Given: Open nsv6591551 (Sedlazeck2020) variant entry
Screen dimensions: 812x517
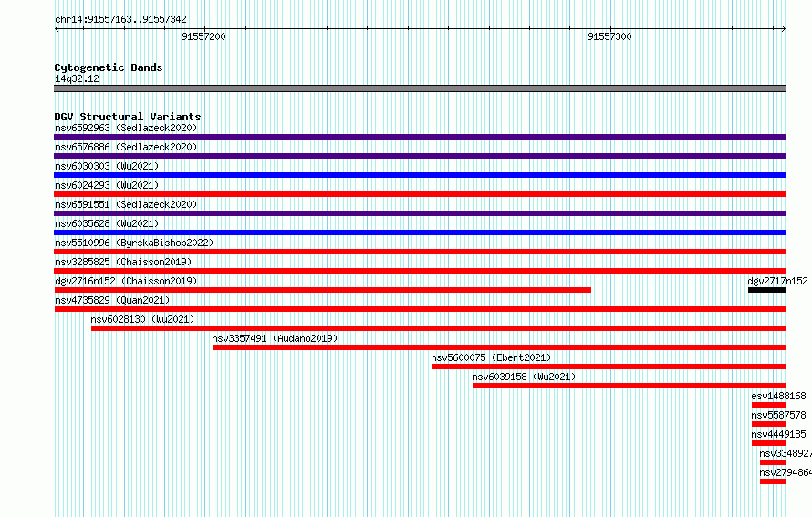Looking at the screenshot, I should click(126, 204).
